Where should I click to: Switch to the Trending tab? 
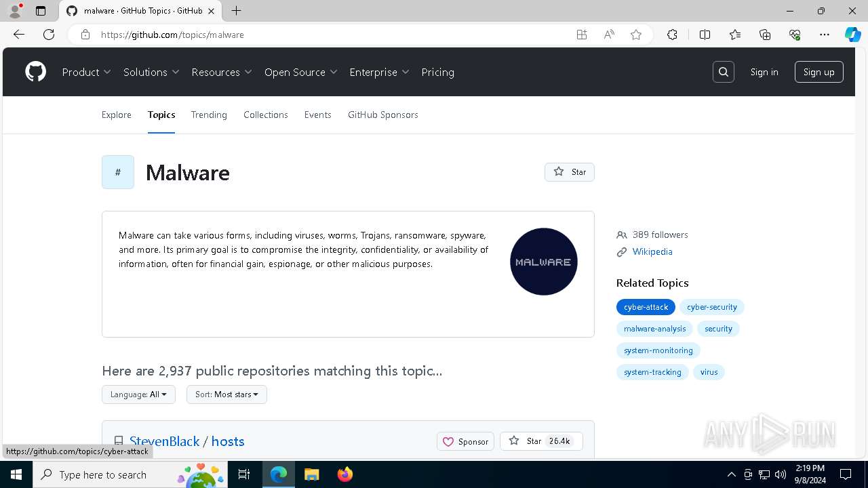point(209,115)
